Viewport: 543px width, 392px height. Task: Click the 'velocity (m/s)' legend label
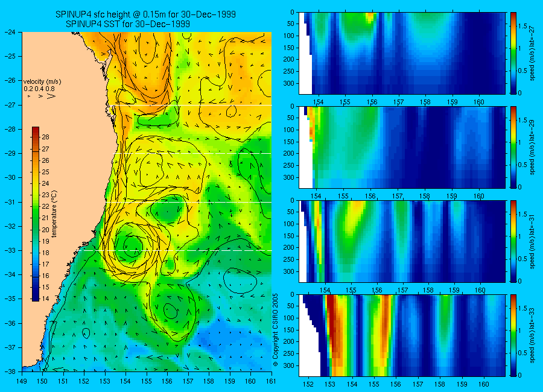[42, 82]
